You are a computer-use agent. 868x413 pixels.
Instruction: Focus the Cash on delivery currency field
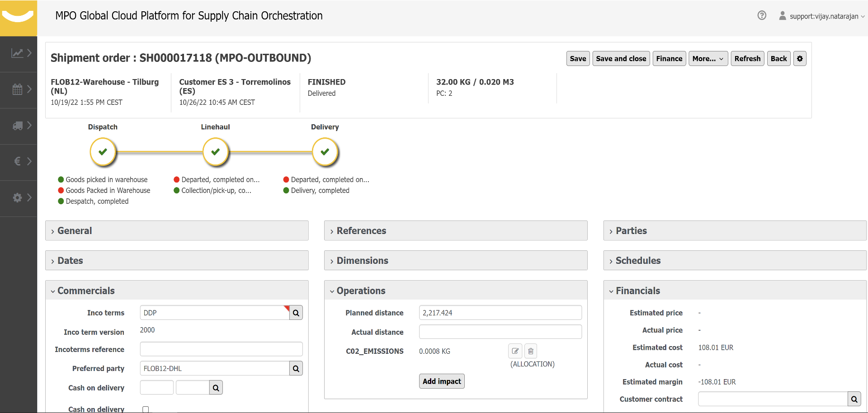pos(193,388)
